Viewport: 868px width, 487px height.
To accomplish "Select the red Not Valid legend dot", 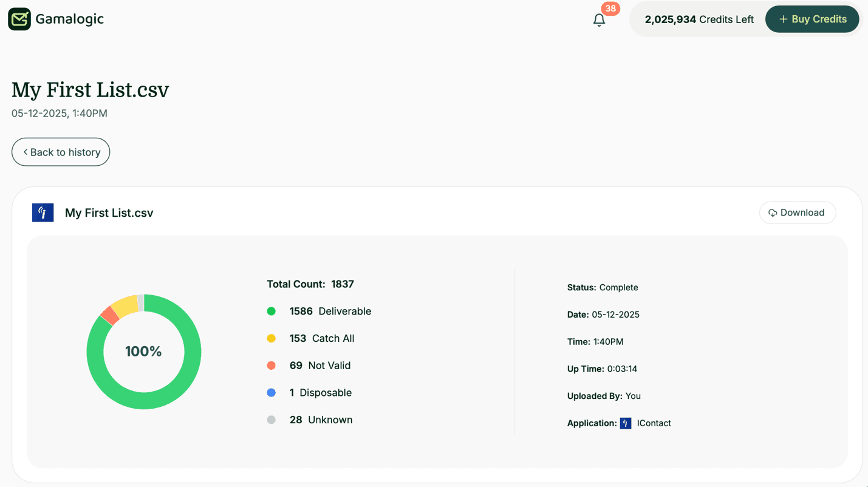I will (272, 365).
